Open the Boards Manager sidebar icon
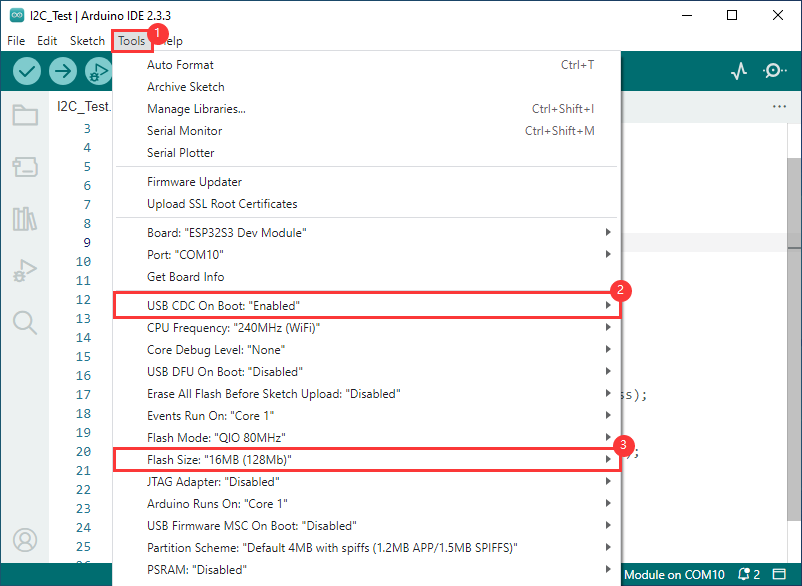802x586 pixels. point(25,167)
